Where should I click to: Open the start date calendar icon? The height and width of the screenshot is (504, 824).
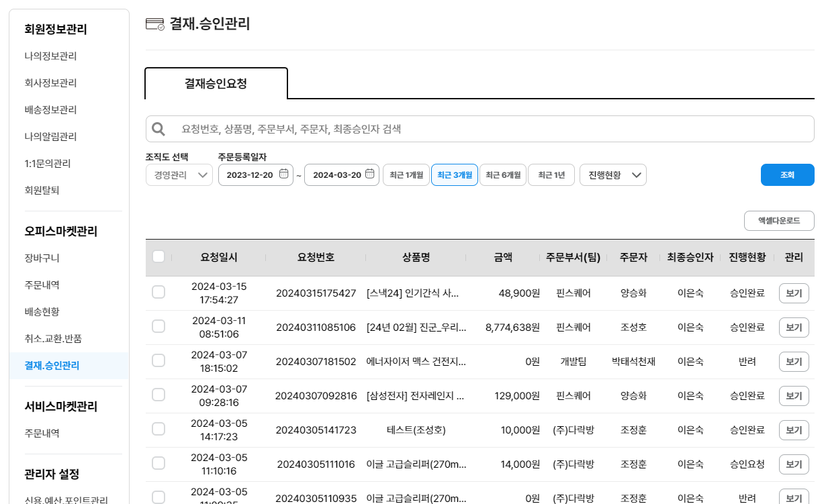coord(283,174)
